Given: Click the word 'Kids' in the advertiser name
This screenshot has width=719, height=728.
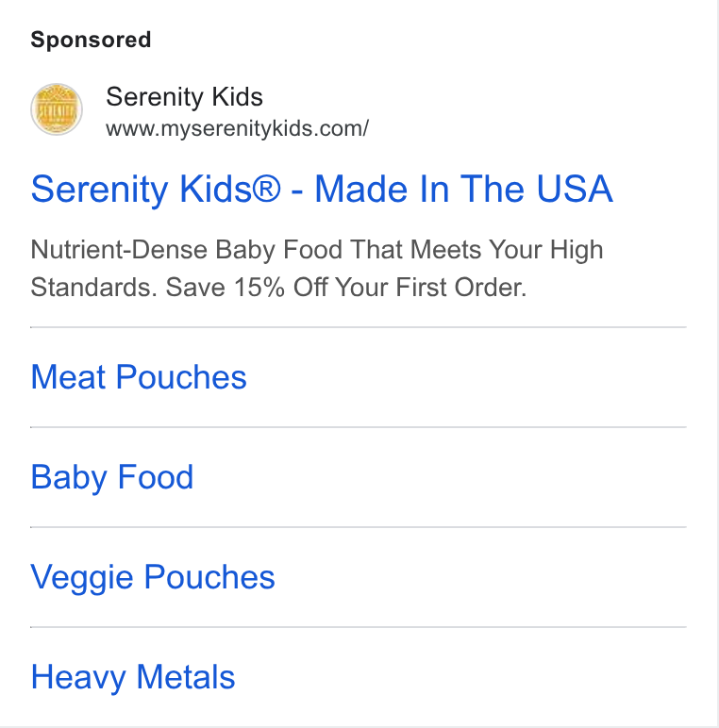Looking at the screenshot, I should pos(238,96).
